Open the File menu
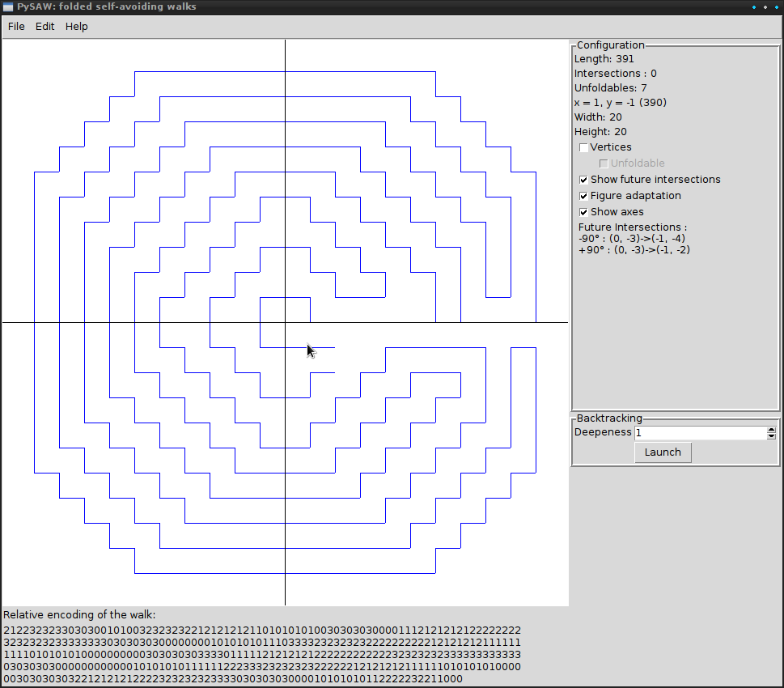The height and width of the screenshot is (688, 784). tap(16, 27)
